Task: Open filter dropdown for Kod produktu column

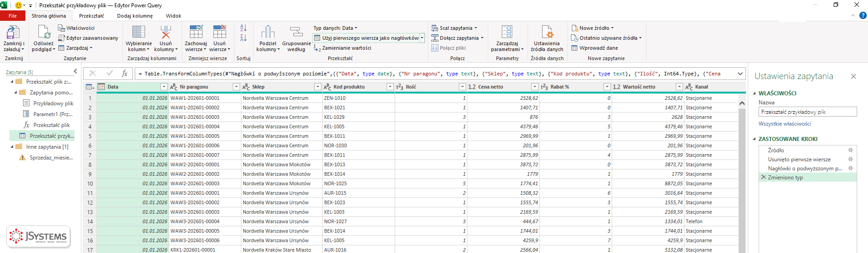Action: tap(390, 87)
